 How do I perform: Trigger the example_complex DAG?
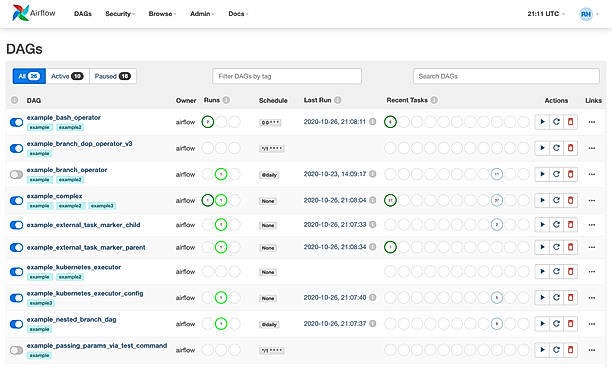[x=542, y=200]
